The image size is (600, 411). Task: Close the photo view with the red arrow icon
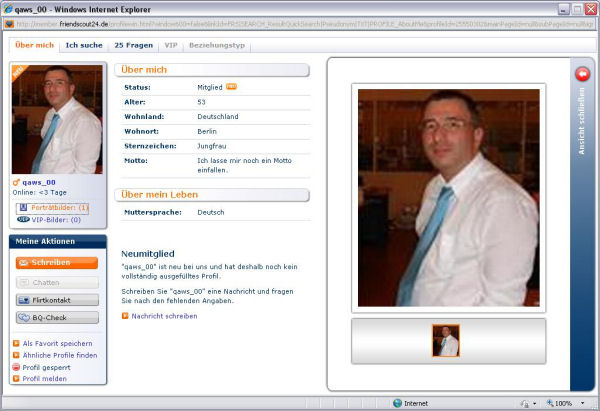pos(582,74)
